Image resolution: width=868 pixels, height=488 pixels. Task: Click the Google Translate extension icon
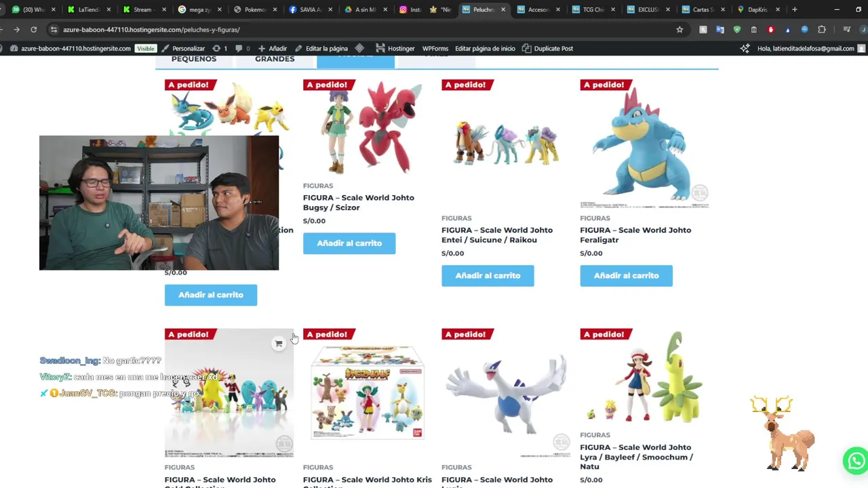tap(720, 30)
